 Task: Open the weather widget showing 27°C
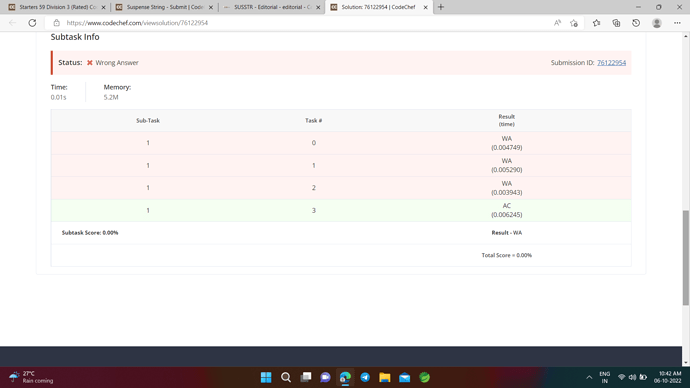pos(31,377)
